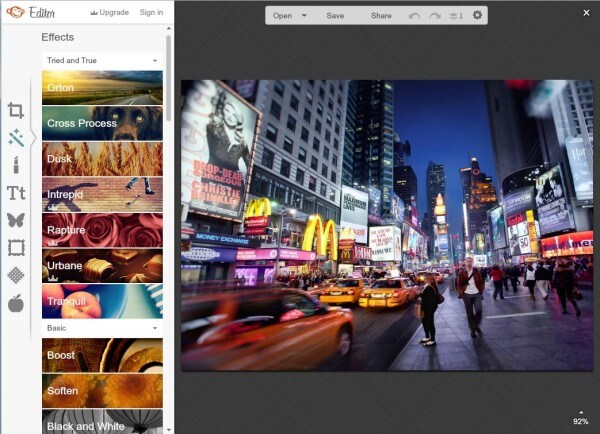Click the effects panel scroll-down arrow
This screenshot has width=600, height=434.
(169, 430)
